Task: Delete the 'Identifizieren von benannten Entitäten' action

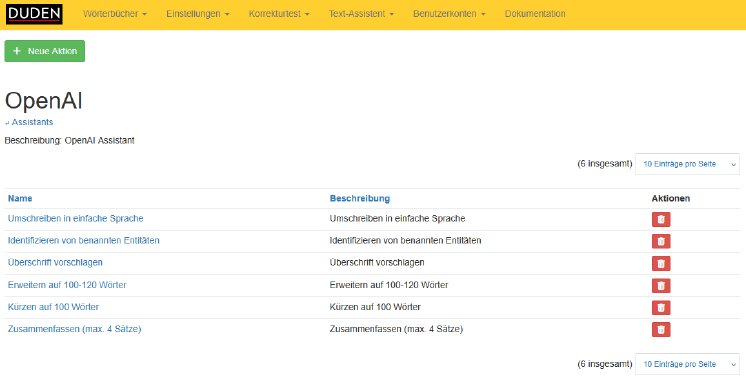Action: (x=661, y=241)
